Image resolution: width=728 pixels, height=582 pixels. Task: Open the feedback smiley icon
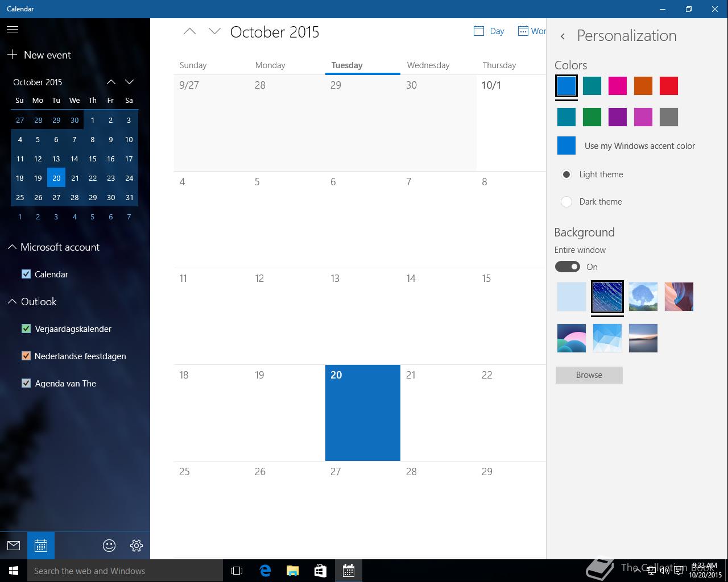(x=109, y=546)
